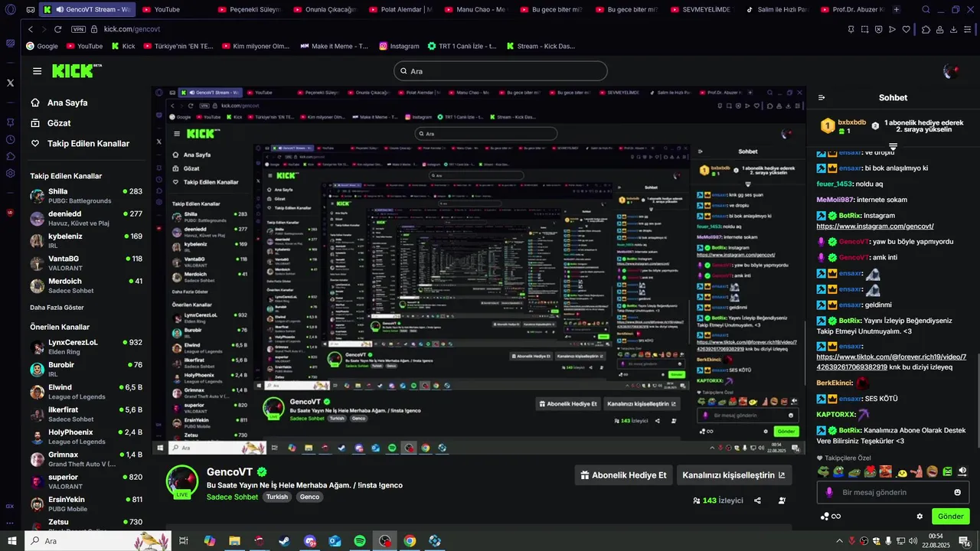Screen dimensions: 980x551
Task: Click GencoVT live avatar
Action: [x=182, y=482]
